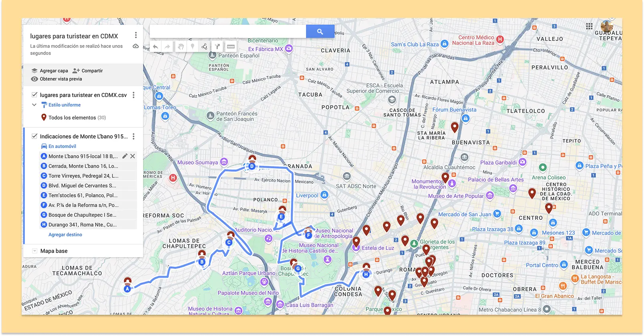644x336 pixels.
Task: Select stop C Torre Virreyes, Pedregal 24
Action: [89, 176]
